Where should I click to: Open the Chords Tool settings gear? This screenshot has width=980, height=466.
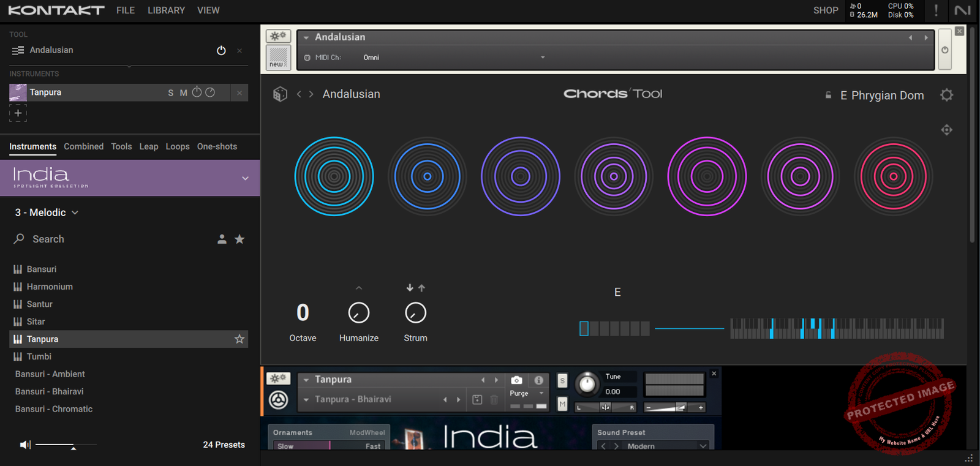tap(947, 95)
